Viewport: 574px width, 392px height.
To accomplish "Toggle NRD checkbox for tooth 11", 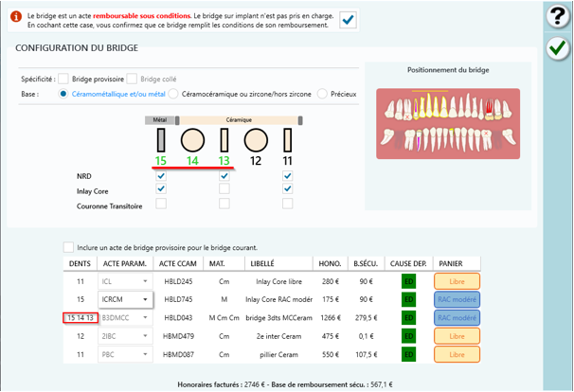I will tap(288, 176).
